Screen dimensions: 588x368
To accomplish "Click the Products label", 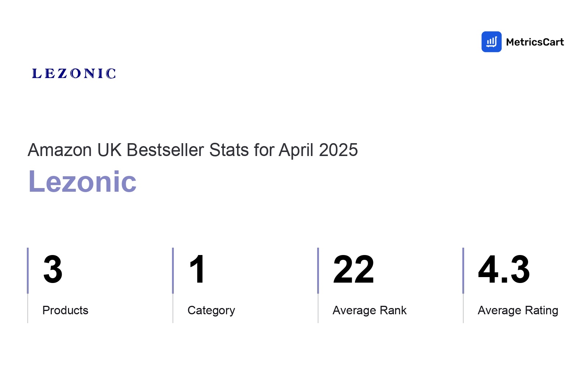I will pyautogui.click(x=65, y=310).
